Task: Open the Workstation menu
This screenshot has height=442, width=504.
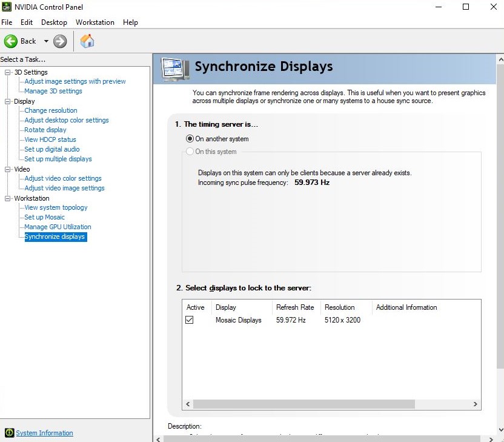Action: (95, 22)
